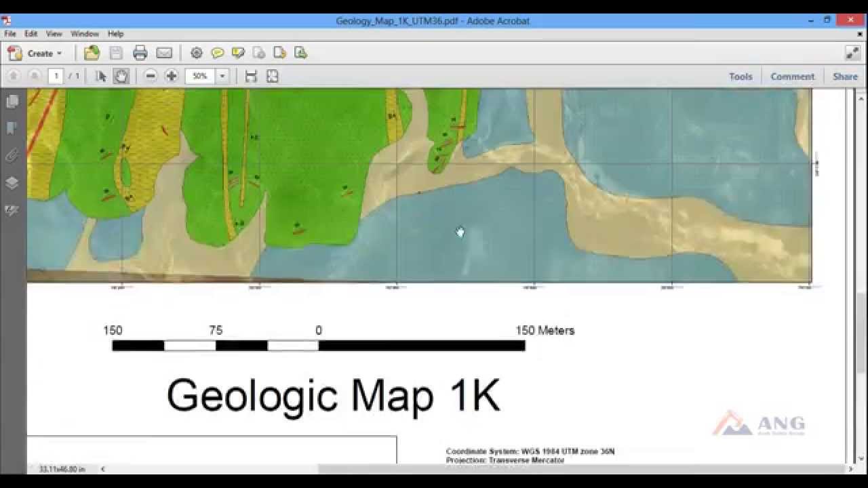Viewport: 868px width, 488px height.
Task: Go to next page arrow
Action: tap(34, 76)
